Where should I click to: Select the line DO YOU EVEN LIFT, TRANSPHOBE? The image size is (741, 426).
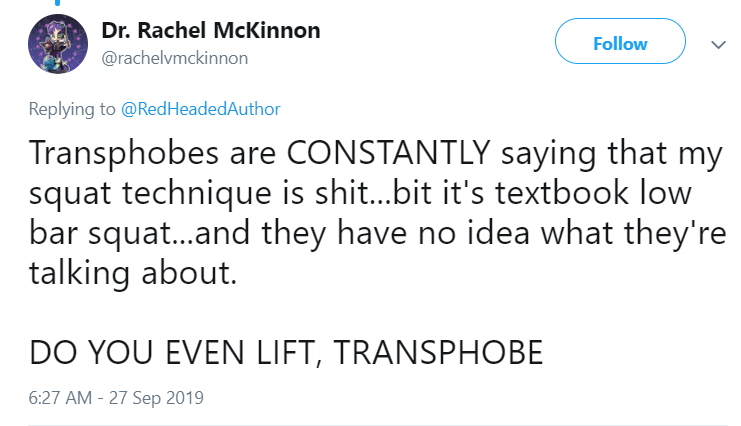click(x=286, y=352)
